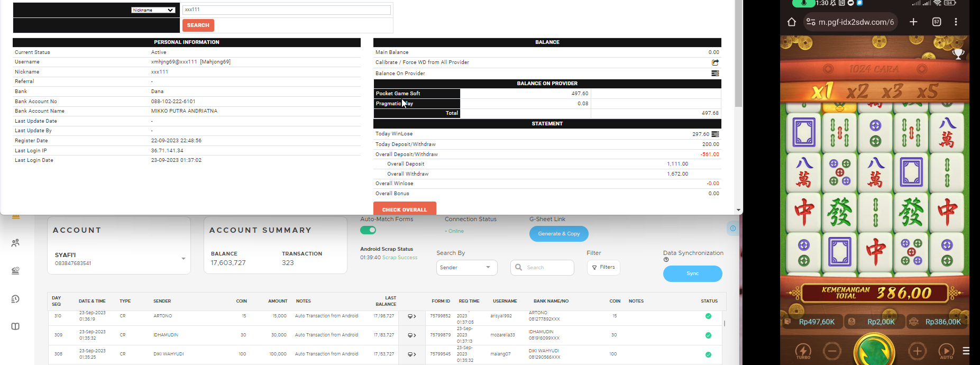
Task: Open the phone browser's 57 tabs switcher
Action: pos(937,22)
